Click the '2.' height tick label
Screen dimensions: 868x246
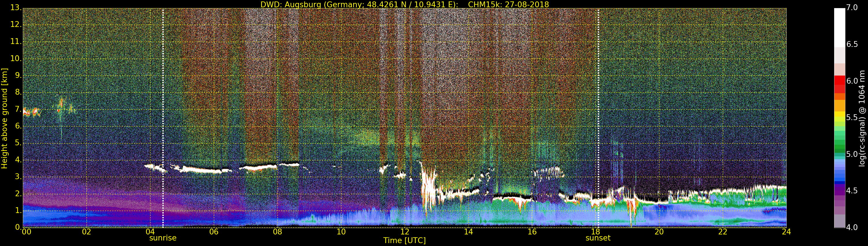(x=18, y=193)
